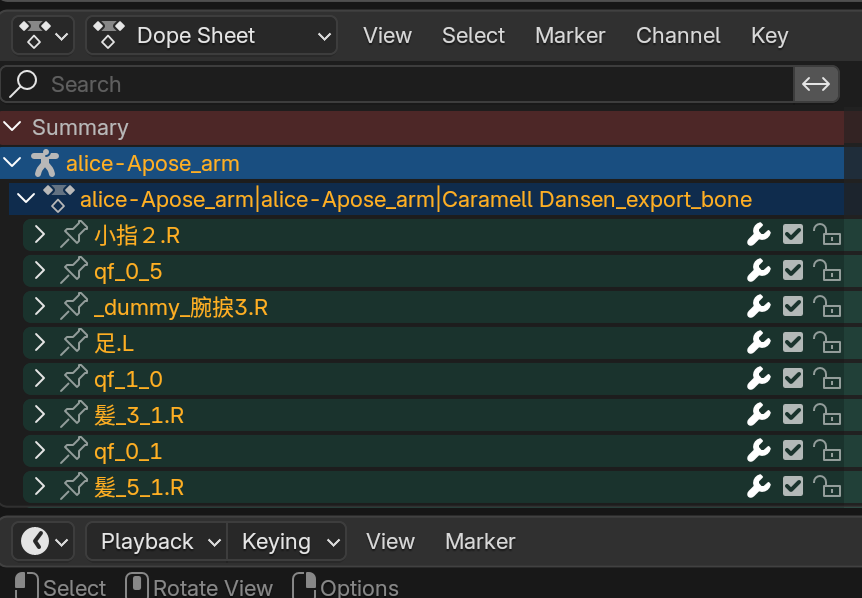
Task: Click the pin icon beside 足.L
Action: (x=73, y=343)
